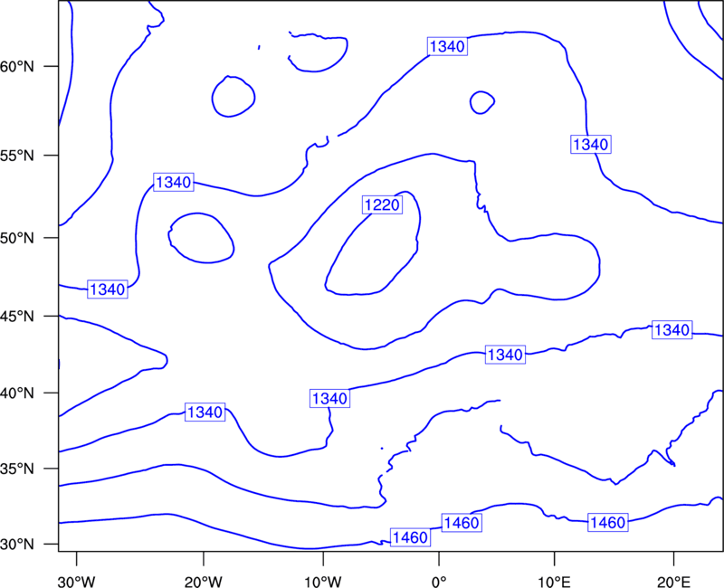Pick the 45°N latitude axis label
This screenshot has width=724, height=588.
(17, 317)
